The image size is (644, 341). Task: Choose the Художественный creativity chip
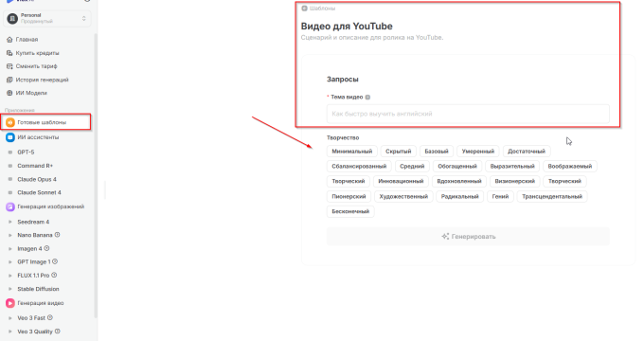(x=403, y=196)
